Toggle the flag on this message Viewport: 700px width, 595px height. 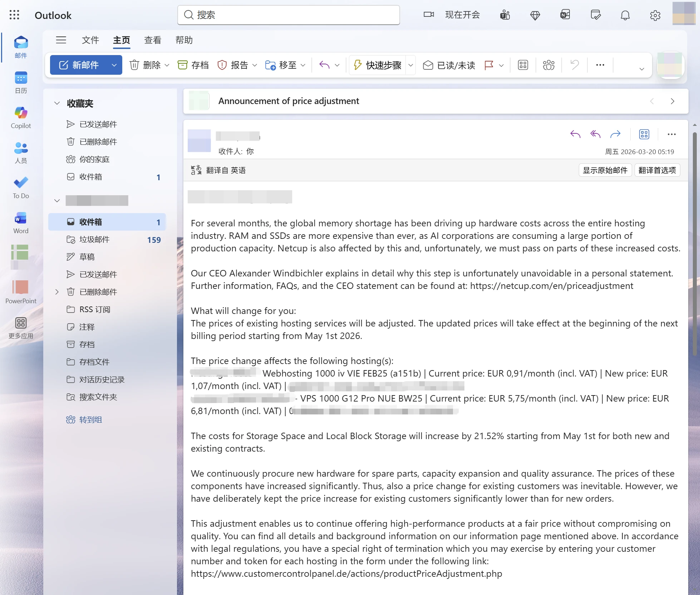pyautogui.click(x=489, y=65)
